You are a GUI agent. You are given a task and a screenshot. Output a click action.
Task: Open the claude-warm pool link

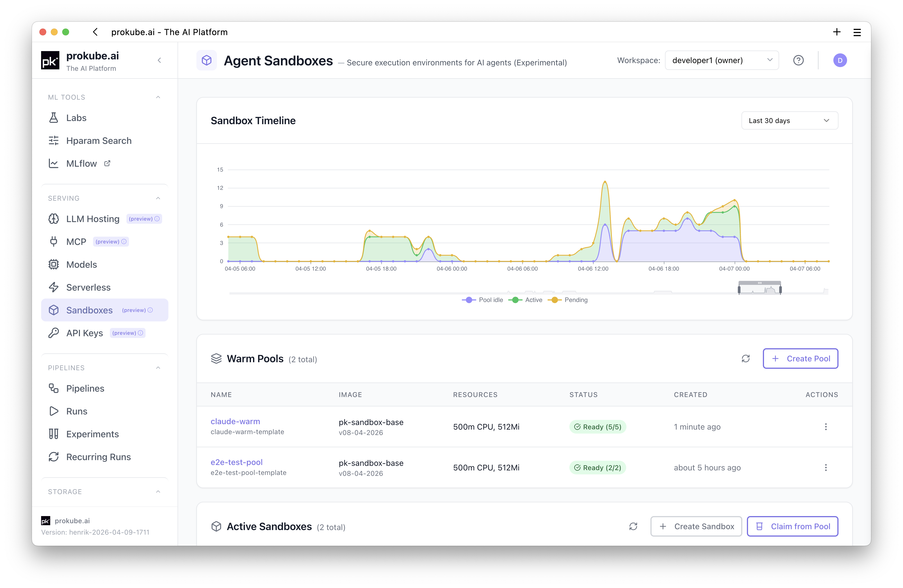(x=235, y=422)
